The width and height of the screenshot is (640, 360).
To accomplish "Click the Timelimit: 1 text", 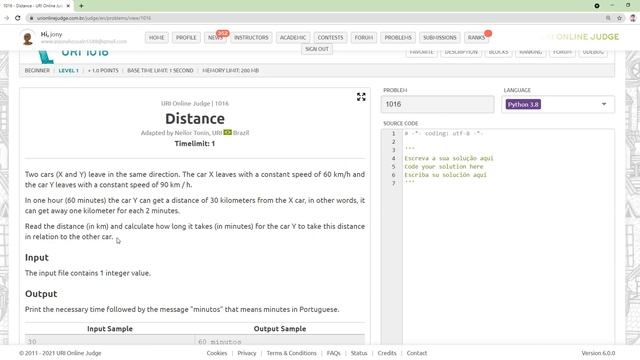I will pos(195,144).
